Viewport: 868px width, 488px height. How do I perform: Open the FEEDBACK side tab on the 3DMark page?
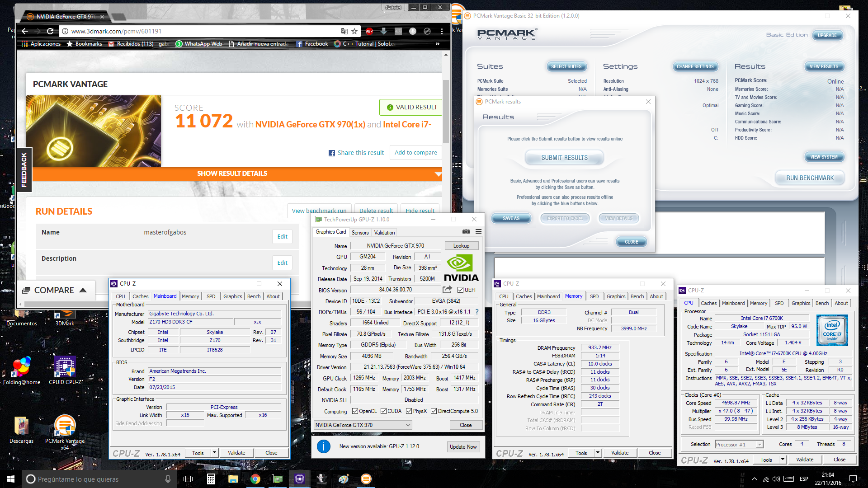click(x=24, y=170)
